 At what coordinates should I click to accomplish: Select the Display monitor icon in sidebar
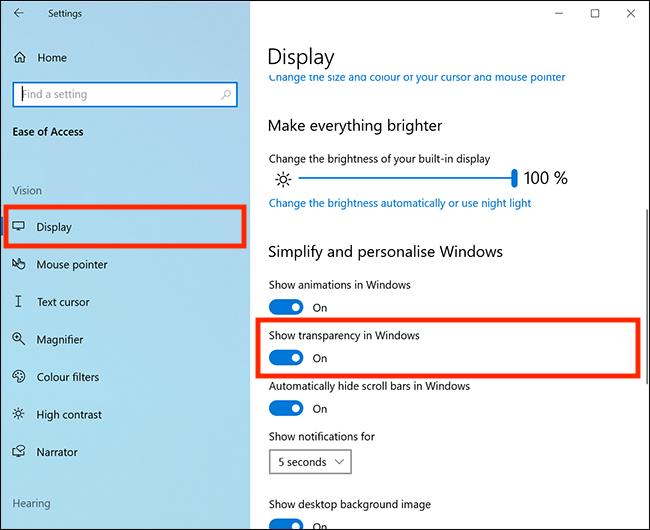tap(18, 226)
